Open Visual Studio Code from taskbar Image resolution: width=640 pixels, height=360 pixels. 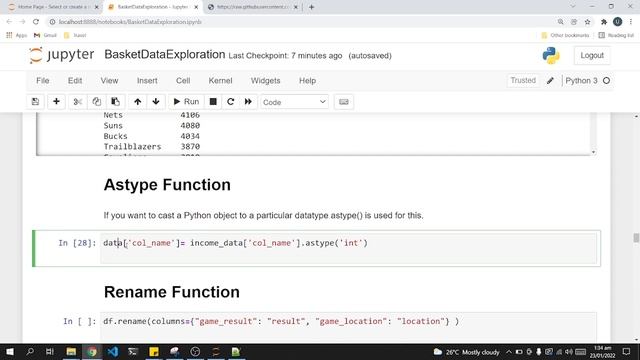point(113,351)
